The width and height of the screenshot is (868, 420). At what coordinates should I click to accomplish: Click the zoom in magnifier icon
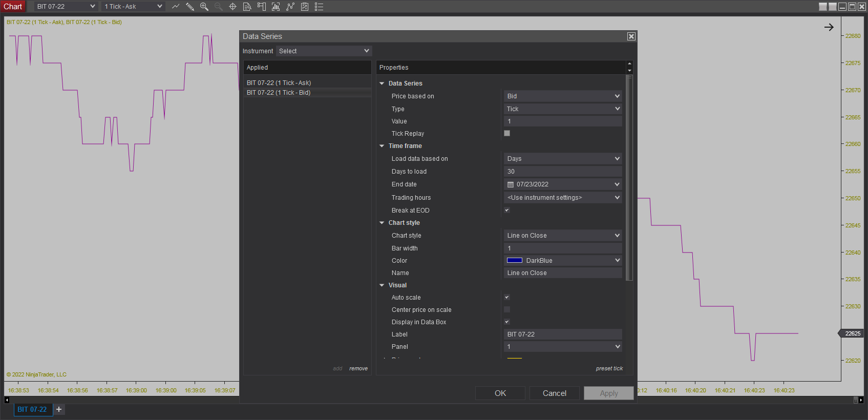click(204, 7)
